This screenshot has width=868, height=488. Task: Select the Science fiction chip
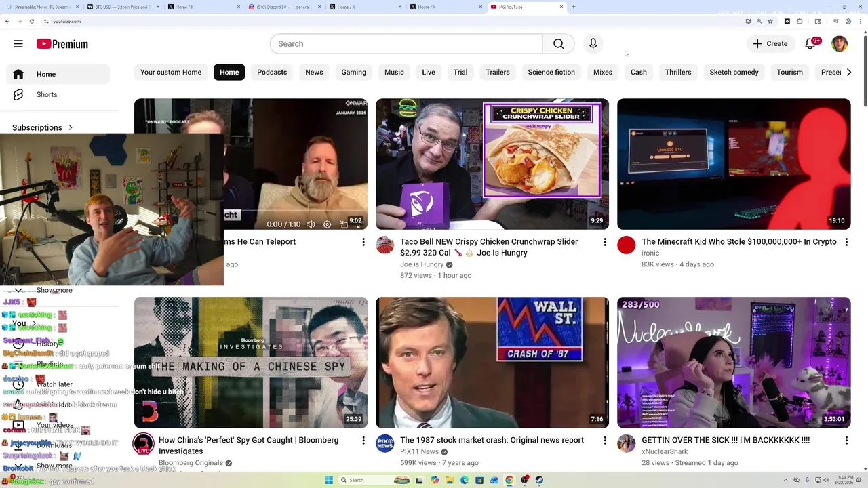point(551,73)
